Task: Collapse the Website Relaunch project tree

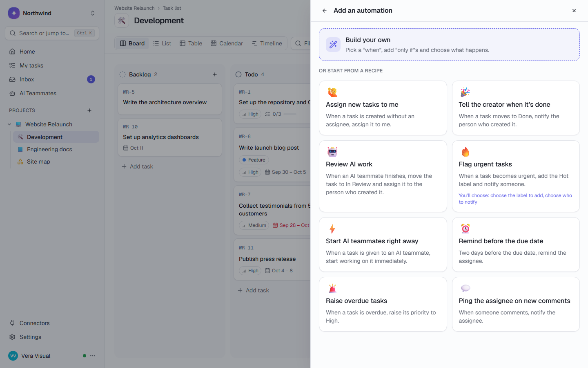Action: coord(9,124)
